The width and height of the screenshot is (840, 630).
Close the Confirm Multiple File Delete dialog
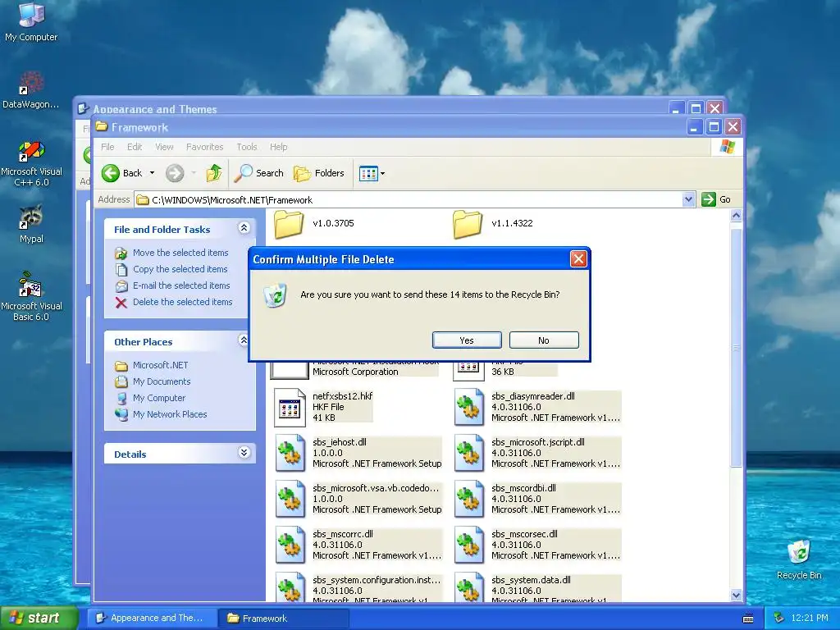578,259
